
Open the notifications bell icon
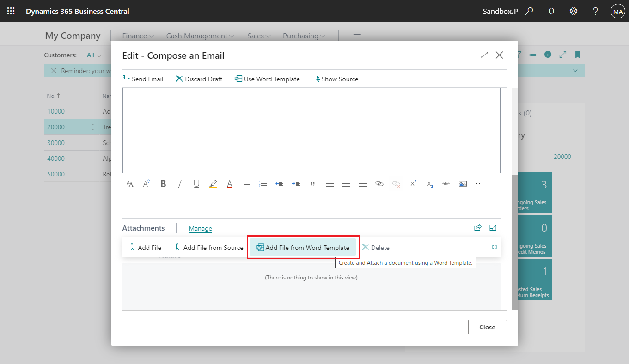point(551,11)
